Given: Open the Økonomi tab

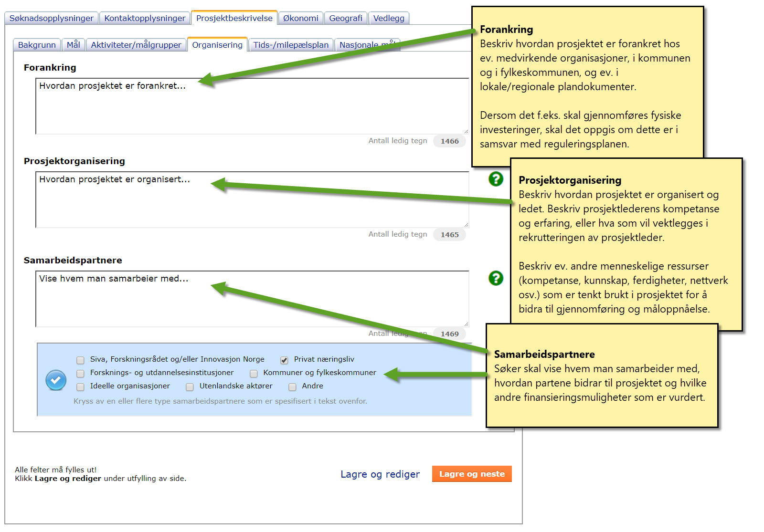Looking at the screenshot, I should point(301,18).
